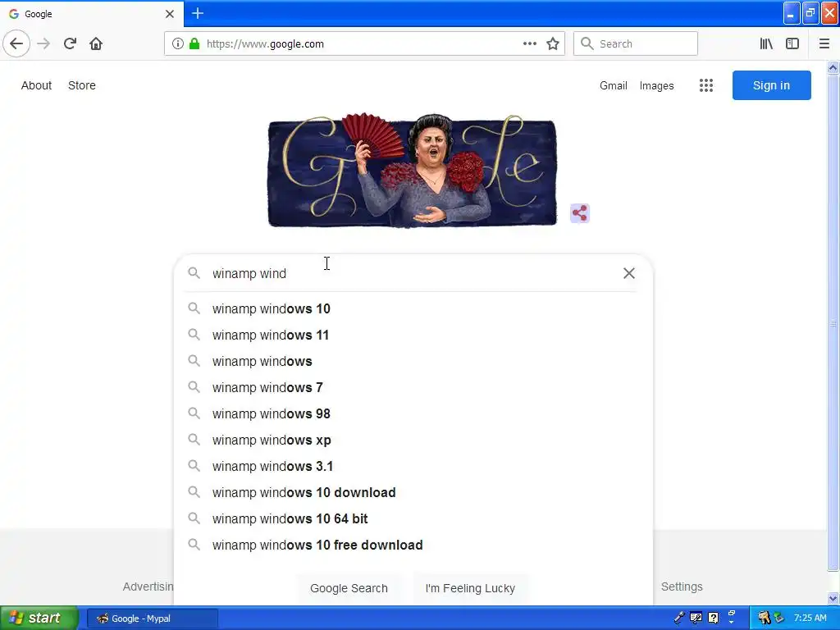
Task: Open the browser hamburger menu
Action: pos(824,44)
